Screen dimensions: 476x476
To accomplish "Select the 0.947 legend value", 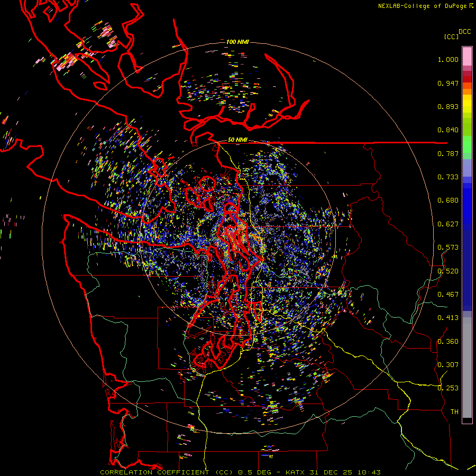I will point(448,83).
